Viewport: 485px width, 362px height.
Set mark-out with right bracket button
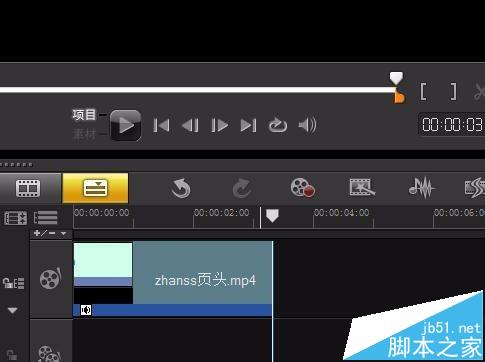453,92
